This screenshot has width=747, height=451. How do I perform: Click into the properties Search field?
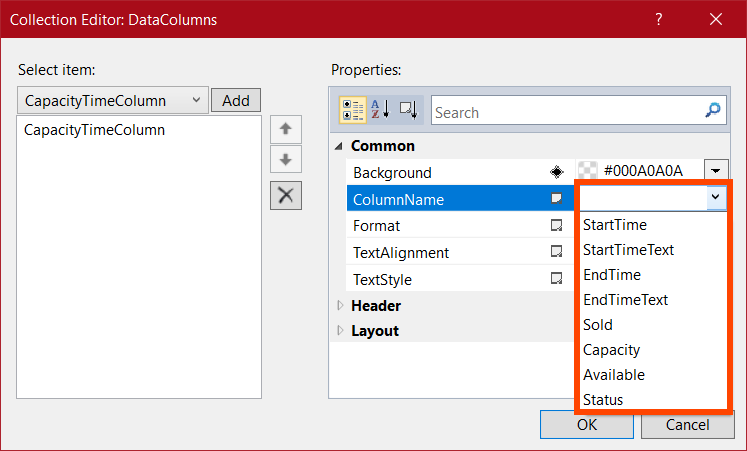click(x=565, y=112)
